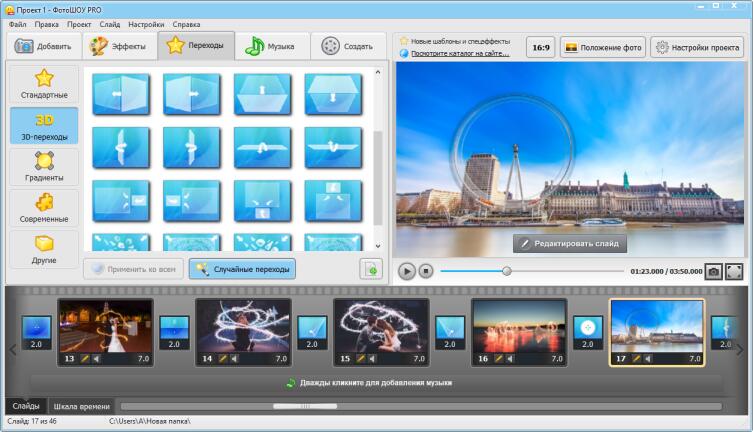753x432 pixels.
Task: Open the Слайд menu
Action: [110, 23]
